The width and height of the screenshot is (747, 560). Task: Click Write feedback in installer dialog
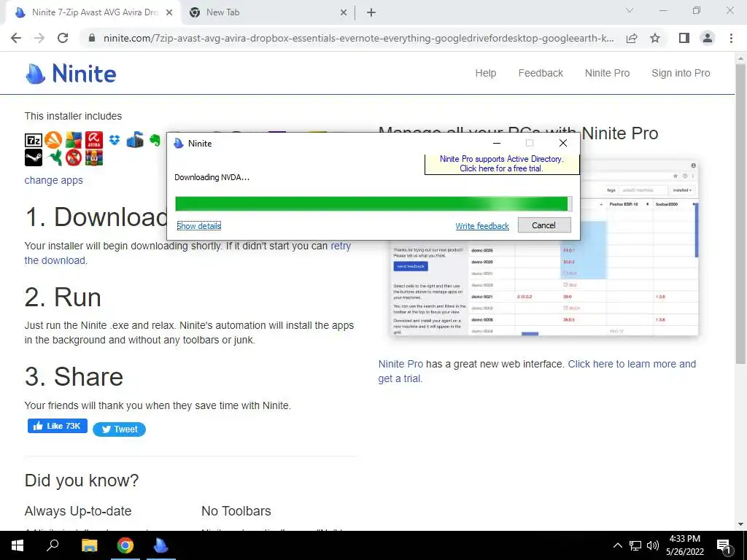(482, 226)
